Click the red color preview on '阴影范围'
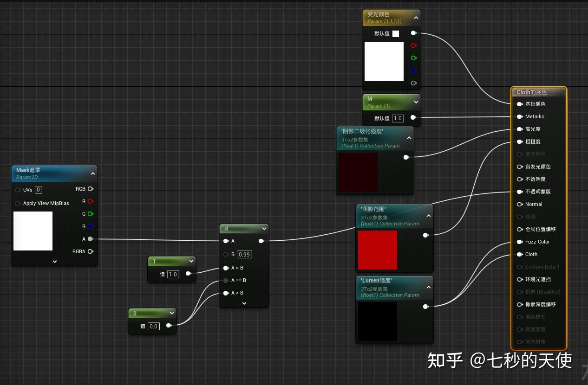 [378, 250]
